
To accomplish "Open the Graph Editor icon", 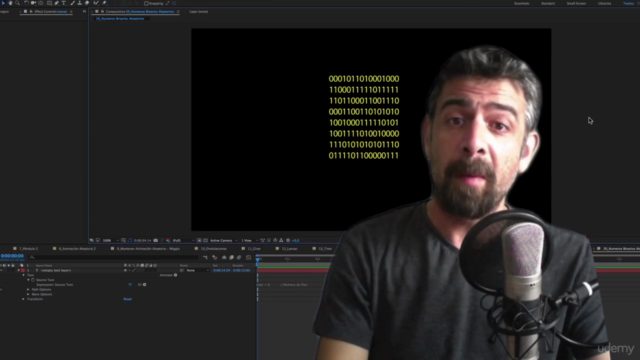I will coord(249,258).
